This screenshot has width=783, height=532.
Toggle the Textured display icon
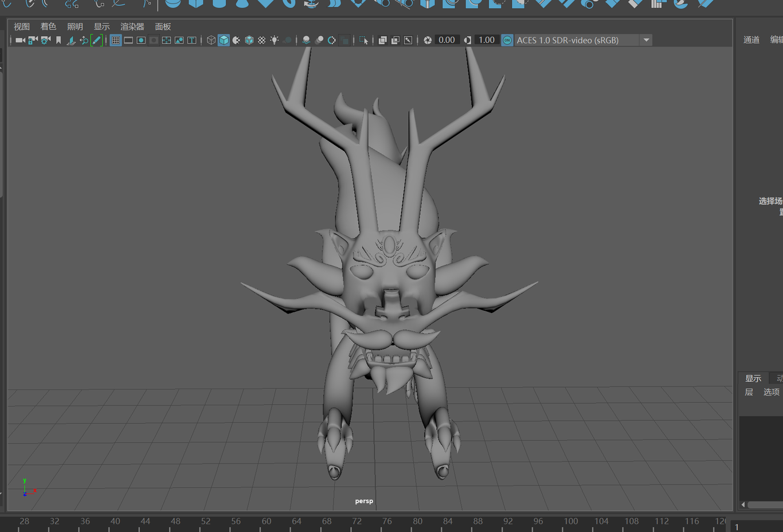[261, 40]
